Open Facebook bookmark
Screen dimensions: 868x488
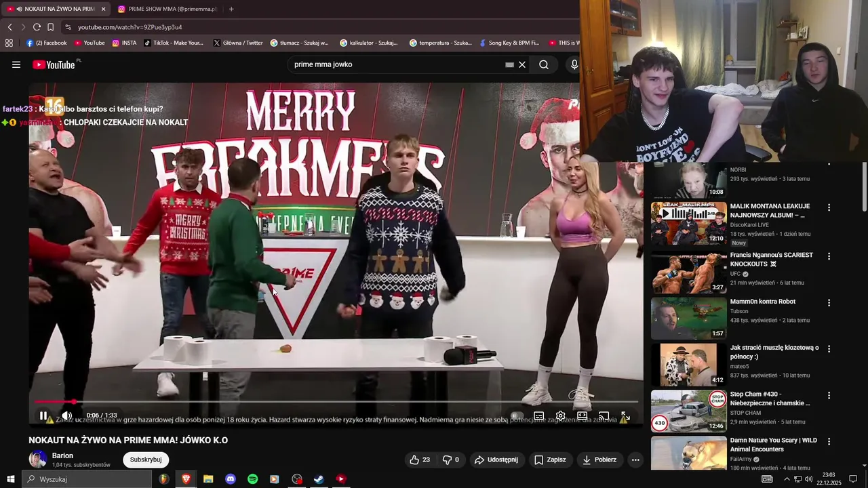46,43
